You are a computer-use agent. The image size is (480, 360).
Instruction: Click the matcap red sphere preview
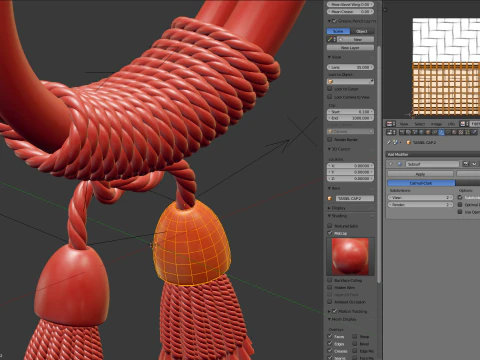(350, 256)
